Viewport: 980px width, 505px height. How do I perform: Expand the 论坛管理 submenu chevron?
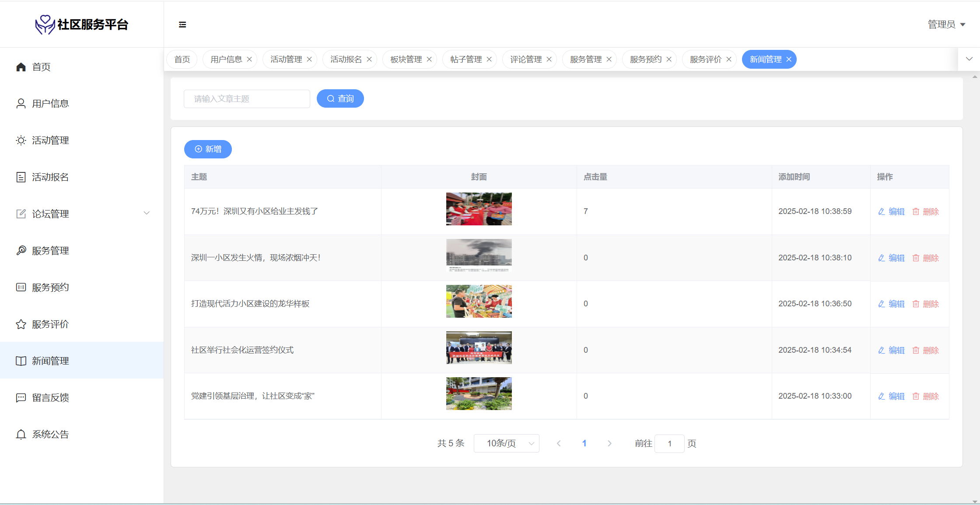[x=147, y=214]
